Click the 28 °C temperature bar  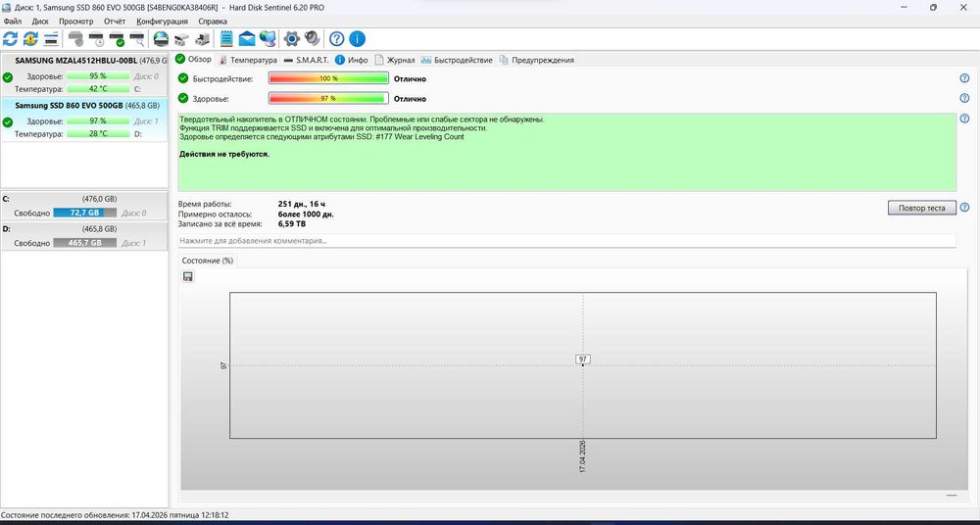[97, 134]
